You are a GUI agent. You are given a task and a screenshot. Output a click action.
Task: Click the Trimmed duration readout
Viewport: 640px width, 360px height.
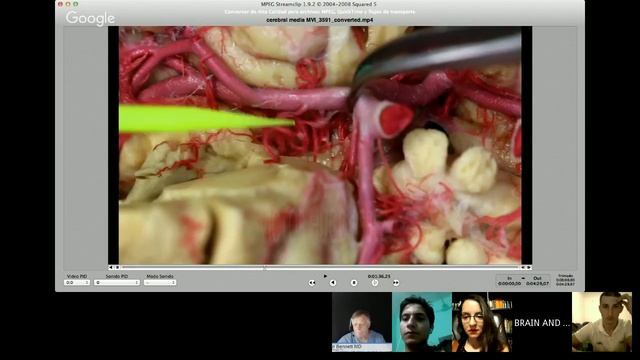pyautogui.click(x=565, y=280)
